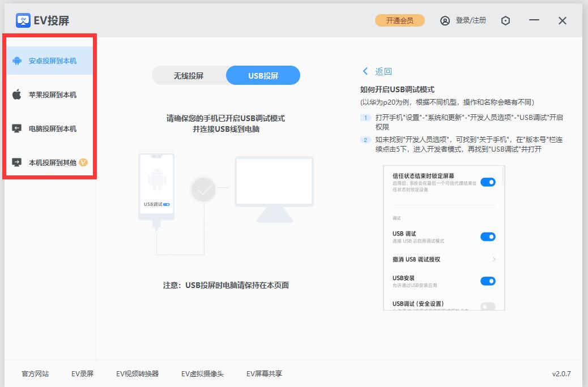Close the EV投屏 window
This screenshot has width=588, height=387.
coord(562,20)
